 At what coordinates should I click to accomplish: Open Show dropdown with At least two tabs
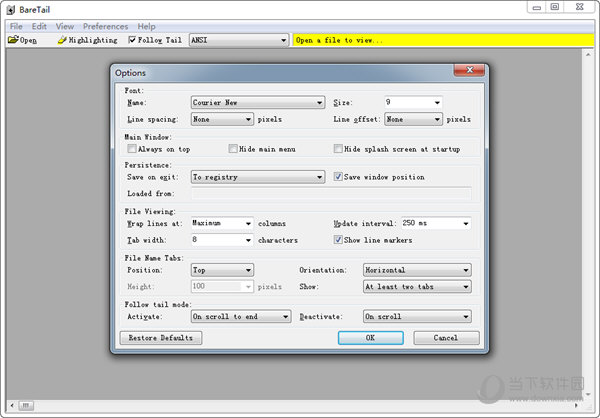click(417, 286)
